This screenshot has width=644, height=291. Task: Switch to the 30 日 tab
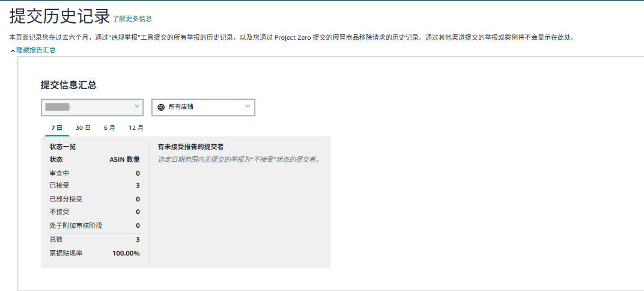tap(83, 127)
